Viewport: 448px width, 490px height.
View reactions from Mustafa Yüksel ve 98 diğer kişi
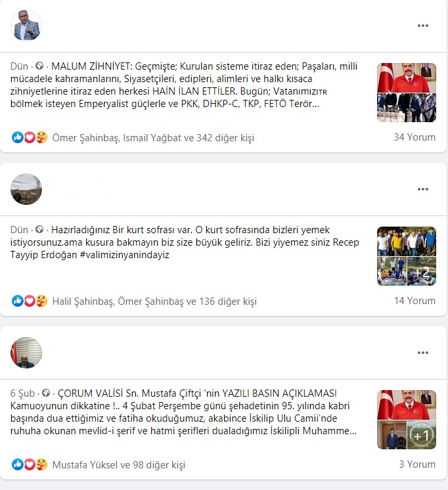tap(119, 464)
